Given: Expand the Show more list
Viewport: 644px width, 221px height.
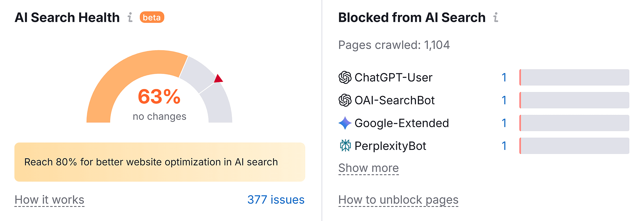Looking at the screenshot, I should coord(368,168).
